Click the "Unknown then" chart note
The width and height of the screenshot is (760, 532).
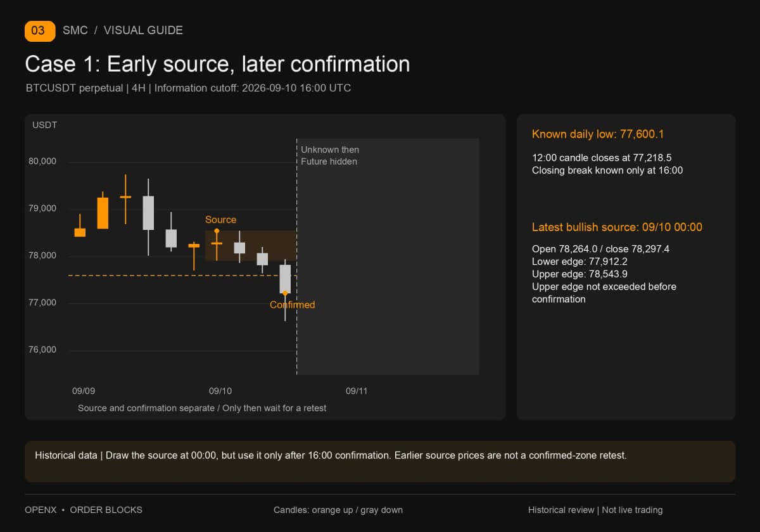(330, 149)
